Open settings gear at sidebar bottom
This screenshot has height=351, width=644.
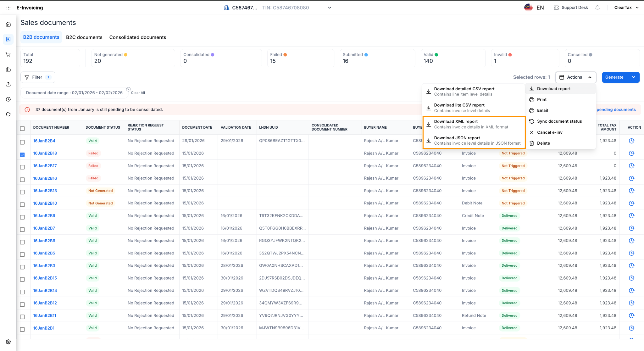[8, 342]
